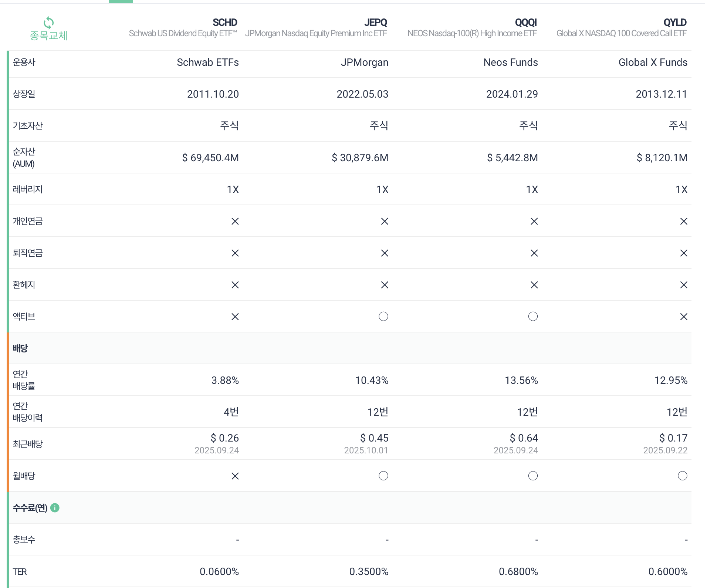
Task: Click QYLD 퇴직연금 X mark
Action: pyautogui.click(x=684, y=253)
